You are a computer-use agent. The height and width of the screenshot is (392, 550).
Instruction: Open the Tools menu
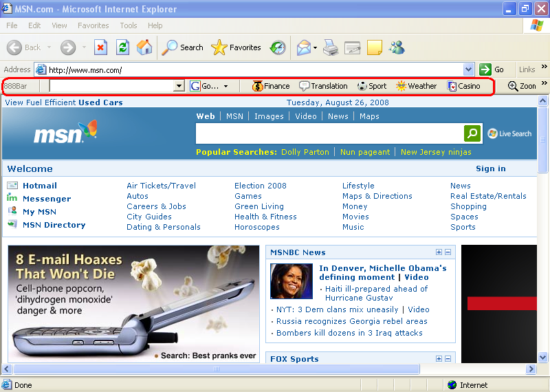tap(129, 25)
